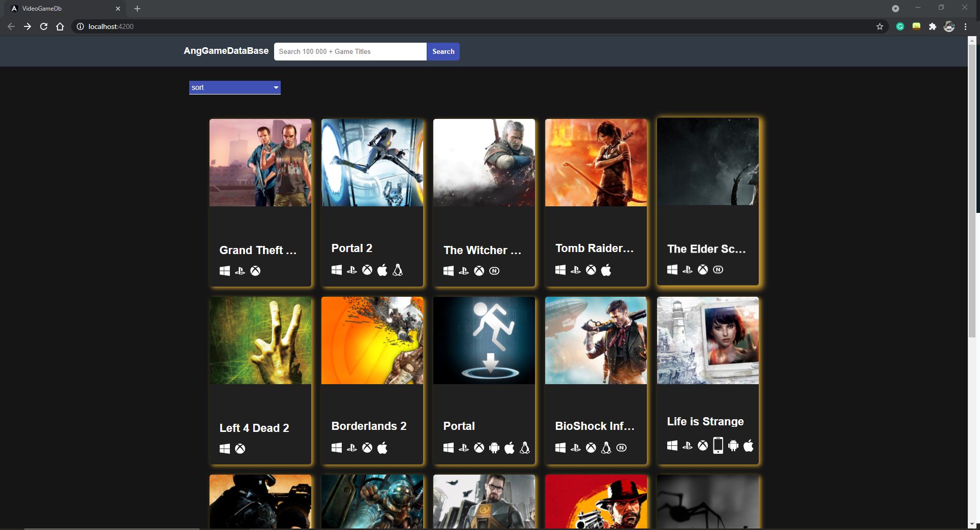
Task: Click the Apple icon on Portal 2 card
Action: pyautogui.click(x=382, y=270)
